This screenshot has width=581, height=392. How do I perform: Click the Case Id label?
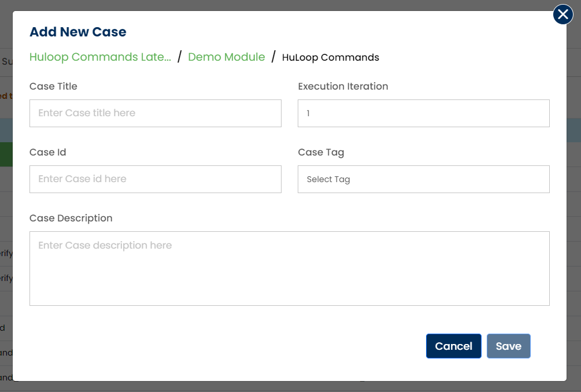pos(48,152)
